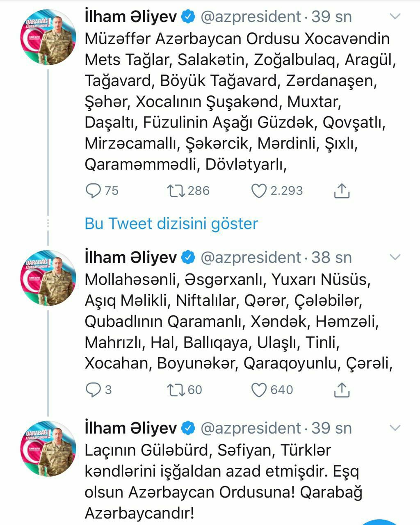420x525 pixels.
Task: Tap the avatar beside the Laçının tweet
Action: [48, 448]
